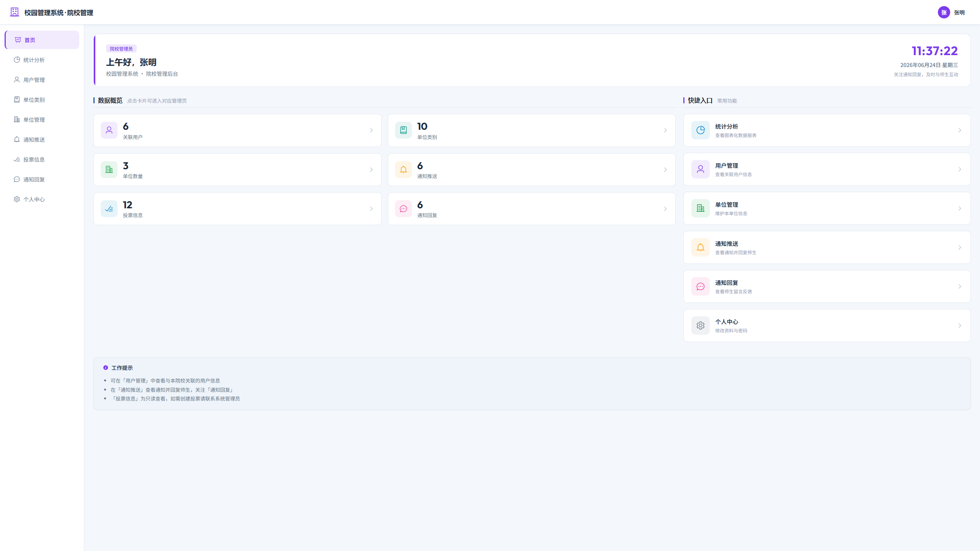Click the 工作提示 info icon

click(106, 368)
